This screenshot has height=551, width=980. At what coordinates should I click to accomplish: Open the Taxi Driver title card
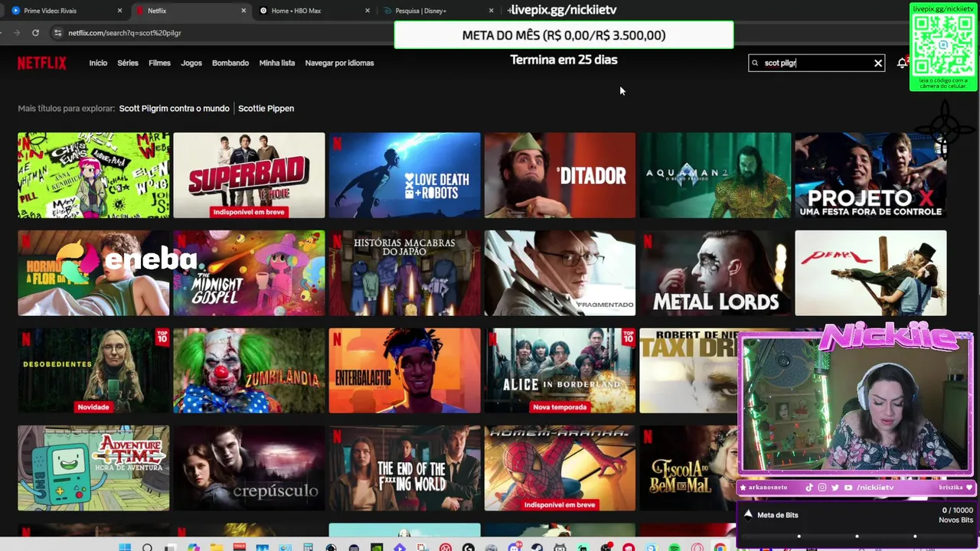[688, 370]
